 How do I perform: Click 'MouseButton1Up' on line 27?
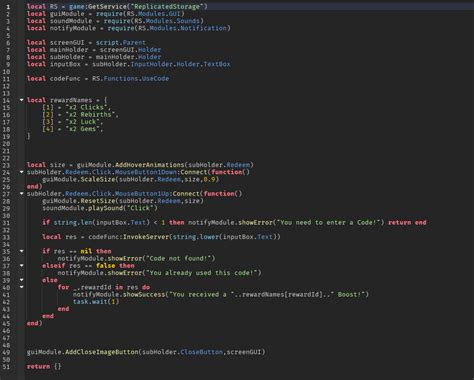(142, 194)
